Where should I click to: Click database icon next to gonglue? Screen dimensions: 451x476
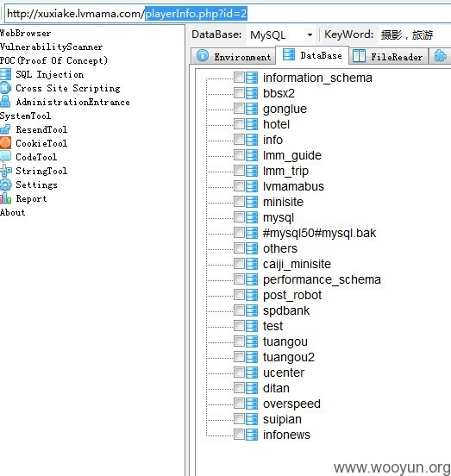252,109
